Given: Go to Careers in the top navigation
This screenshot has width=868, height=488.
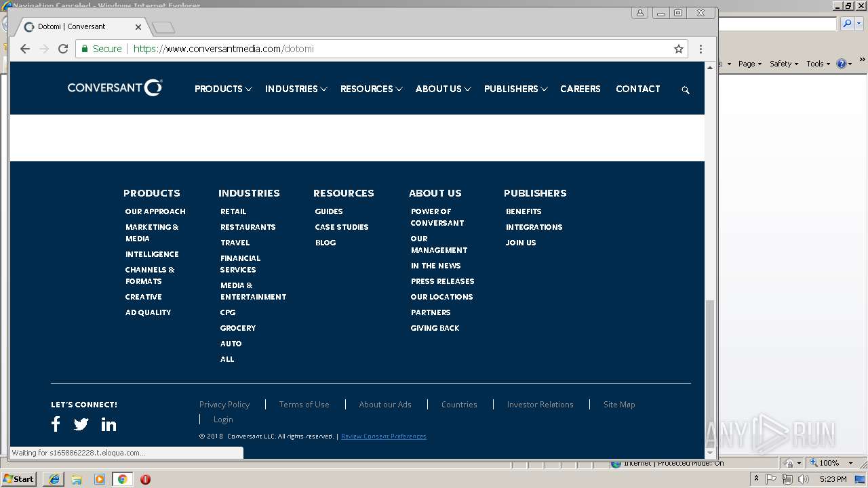Looking at the screenshot, I should point(580,89).
